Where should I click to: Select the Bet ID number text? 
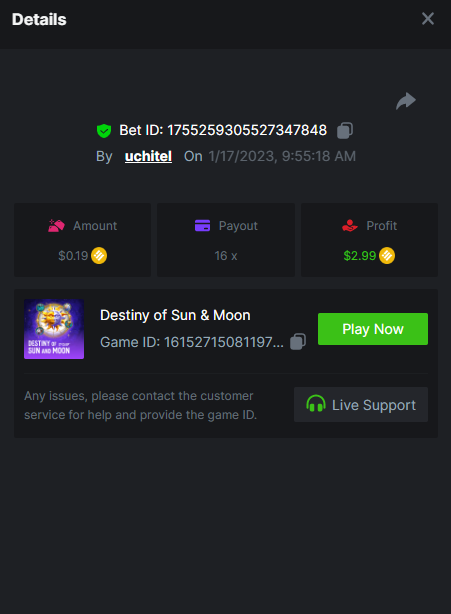click(247, 130)
